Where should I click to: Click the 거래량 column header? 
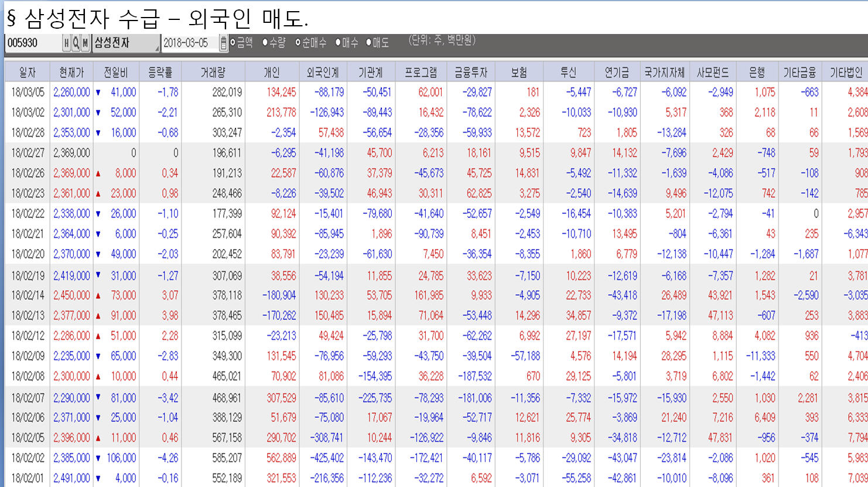213,72
